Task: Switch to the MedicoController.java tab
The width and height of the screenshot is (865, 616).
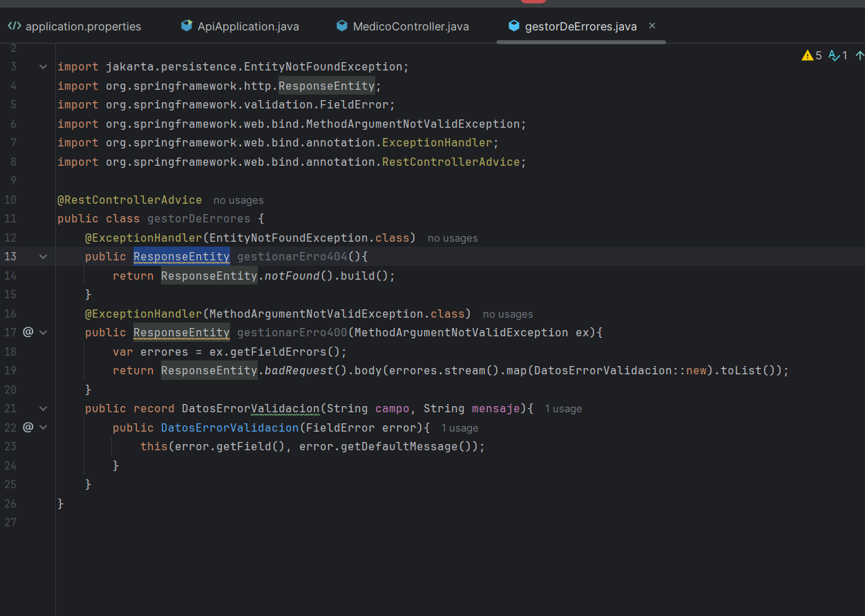Action: tap(402, 26)
